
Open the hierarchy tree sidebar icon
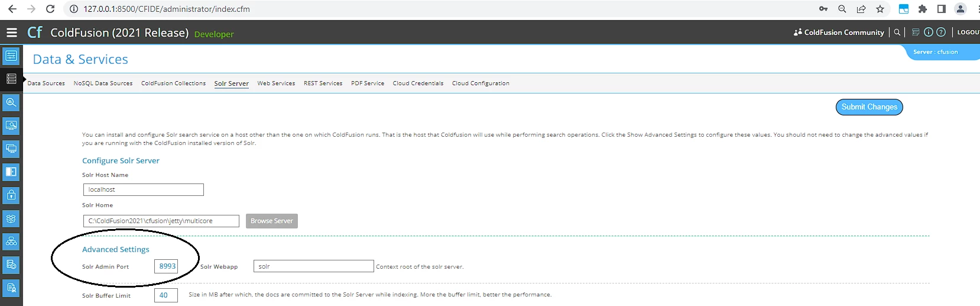coord(11,241)
